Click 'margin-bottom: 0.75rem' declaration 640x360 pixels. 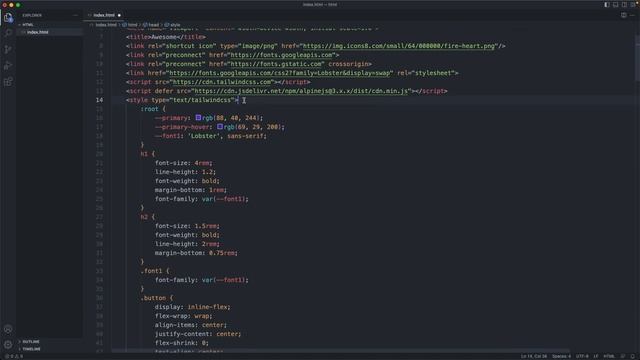196,253
